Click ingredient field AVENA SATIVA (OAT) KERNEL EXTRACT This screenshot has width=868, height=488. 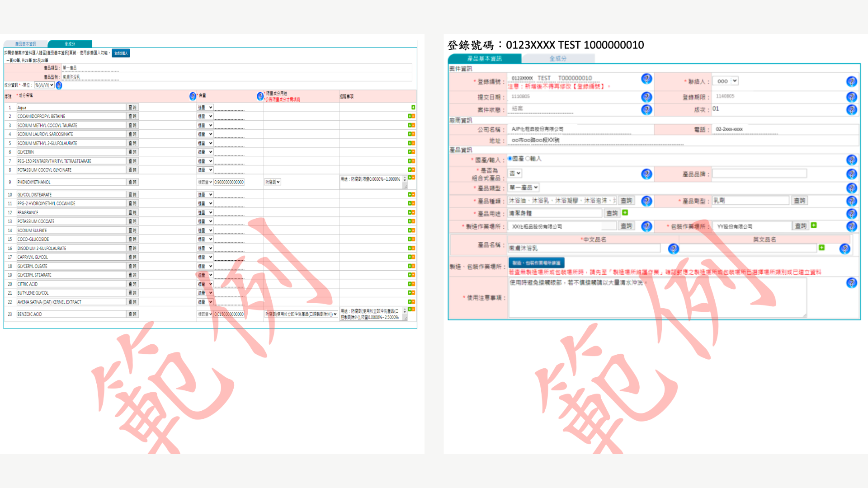71,302
